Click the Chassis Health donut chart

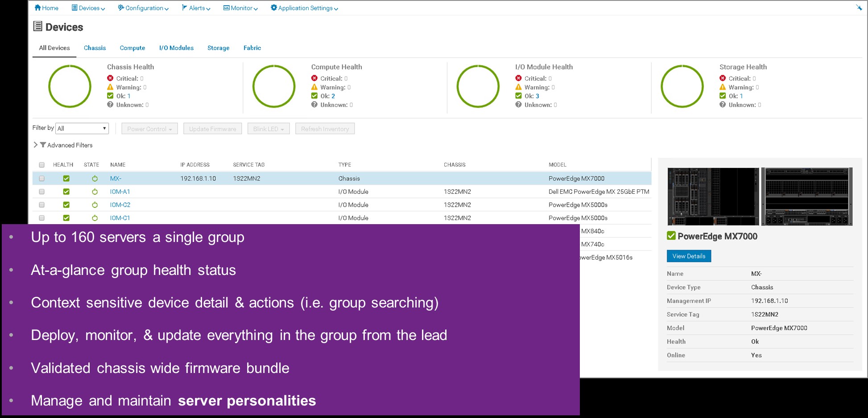70,86
